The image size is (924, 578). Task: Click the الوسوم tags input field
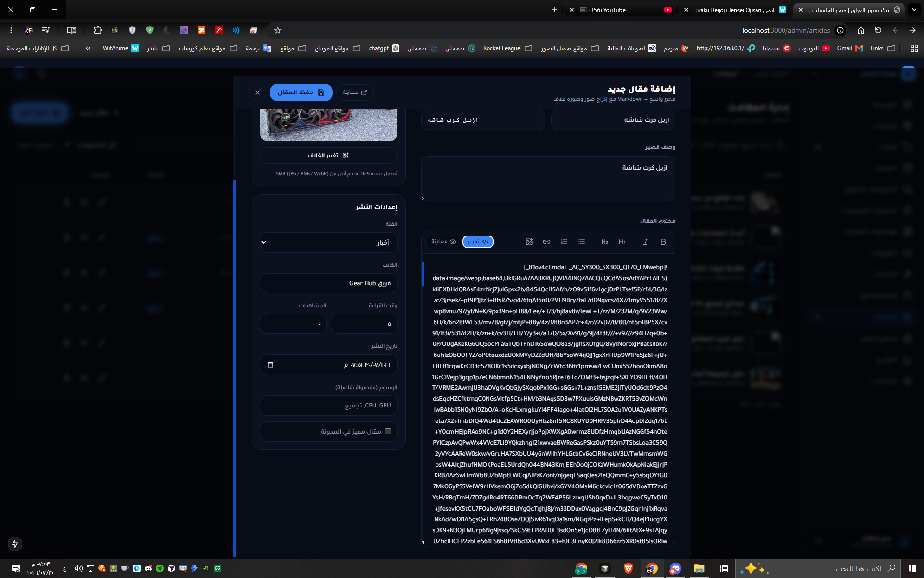[329, 406]
